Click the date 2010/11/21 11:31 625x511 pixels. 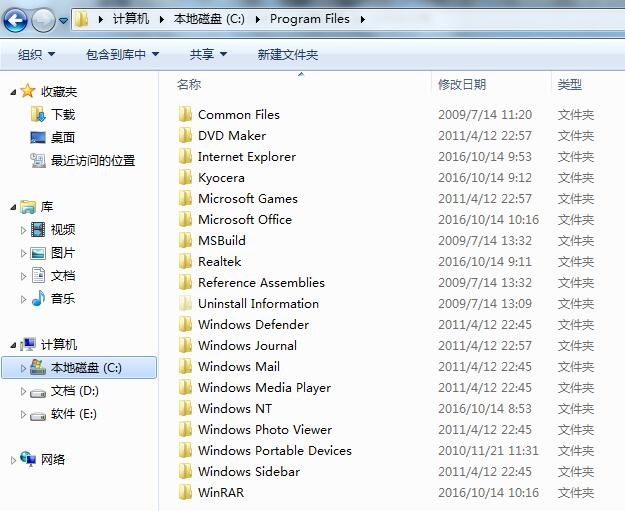pos(488,450)
